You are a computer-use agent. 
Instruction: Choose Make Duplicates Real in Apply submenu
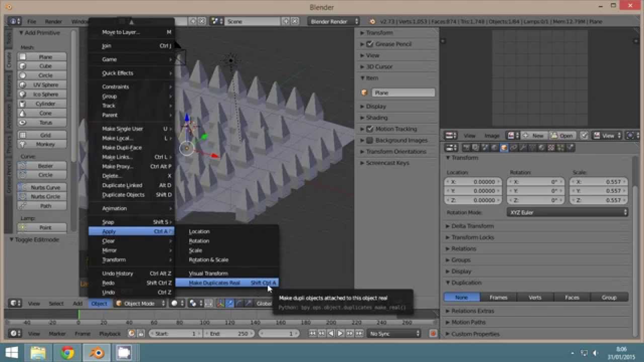226,283
